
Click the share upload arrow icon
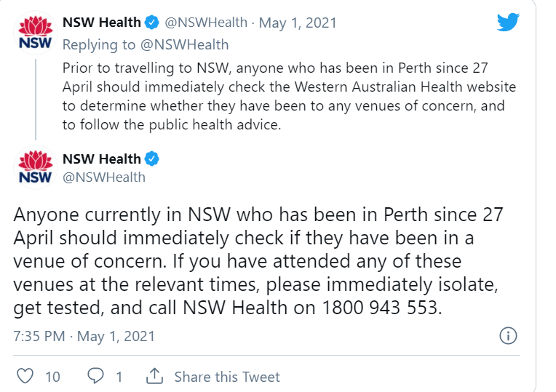coord(154,376)
